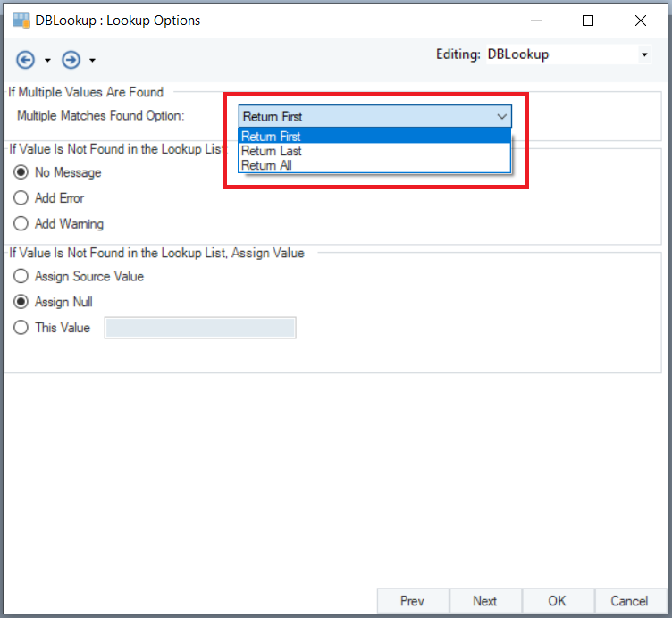Pick Return First from the list
Viewport: 672px width, 618px height.
pyautogui.click(x=272, y=137)
